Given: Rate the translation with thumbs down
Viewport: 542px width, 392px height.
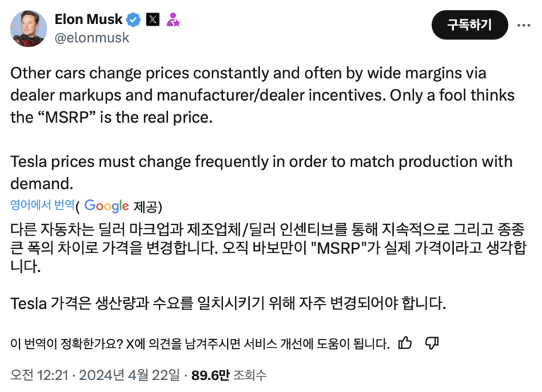Looking at the screenshot, I should (x=432, y=343).
